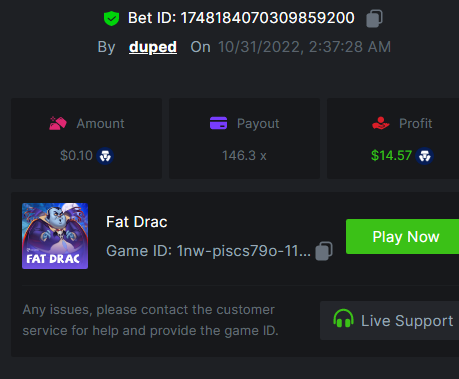This screenshot has height=379, width=459.
Task: Click the $0.10 amount value
Action: point(76,156)
